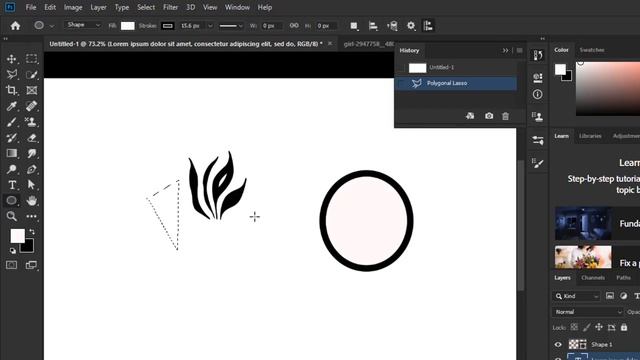Select the Hand tool
The image size is (640, 360).
click(x=31, y=200)
